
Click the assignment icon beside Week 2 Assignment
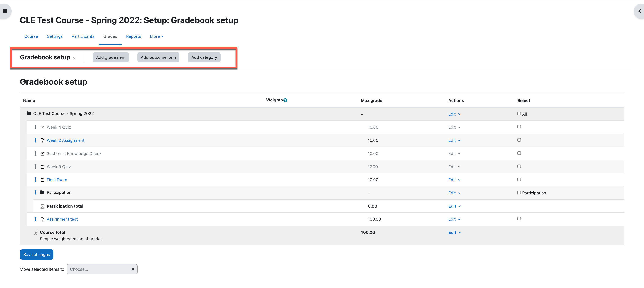(x=42, y=140)
